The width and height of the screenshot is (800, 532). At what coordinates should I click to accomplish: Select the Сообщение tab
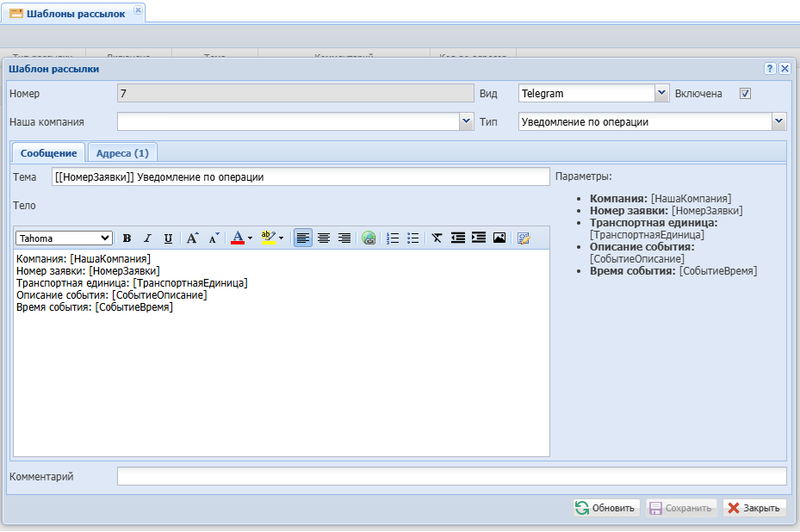(48, 153)
